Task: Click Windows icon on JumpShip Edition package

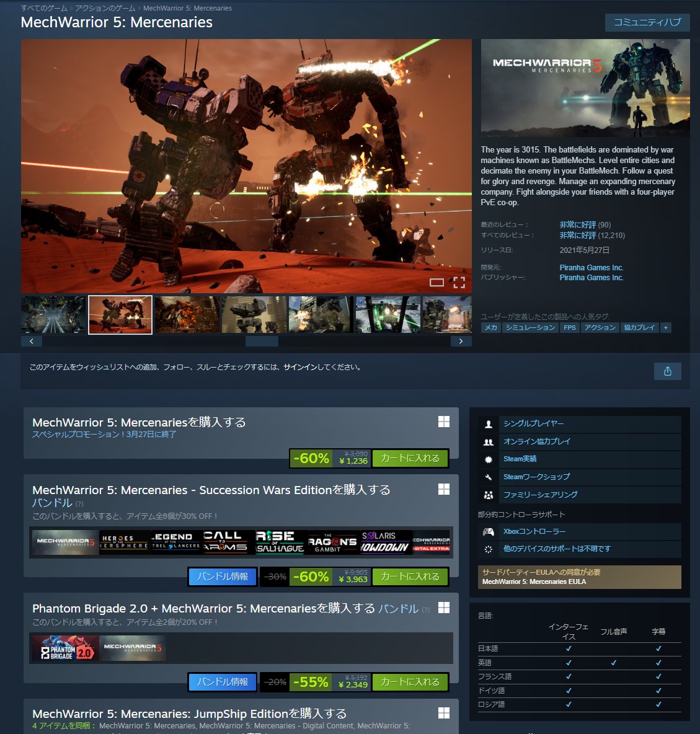Action: tap(443, 713)
